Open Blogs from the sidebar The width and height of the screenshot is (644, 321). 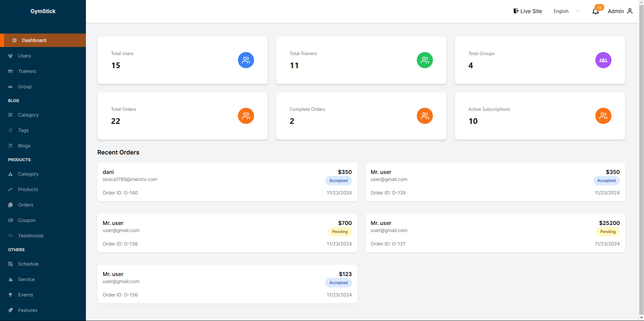tap(24, 146)
